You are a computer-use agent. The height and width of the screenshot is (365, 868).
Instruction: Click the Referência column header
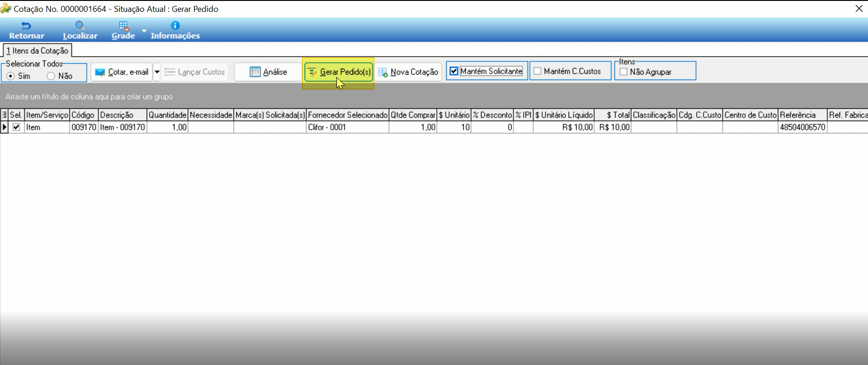tap(802, 115)
